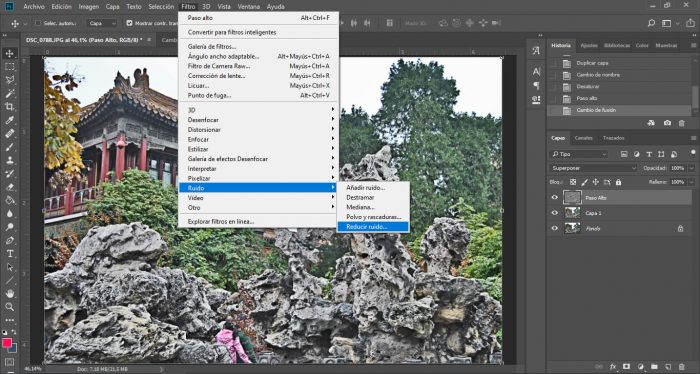The width and height of the screenshot is (700, 374).
Task: Open the Paragraph panel icon
Action: pos(536,85)
